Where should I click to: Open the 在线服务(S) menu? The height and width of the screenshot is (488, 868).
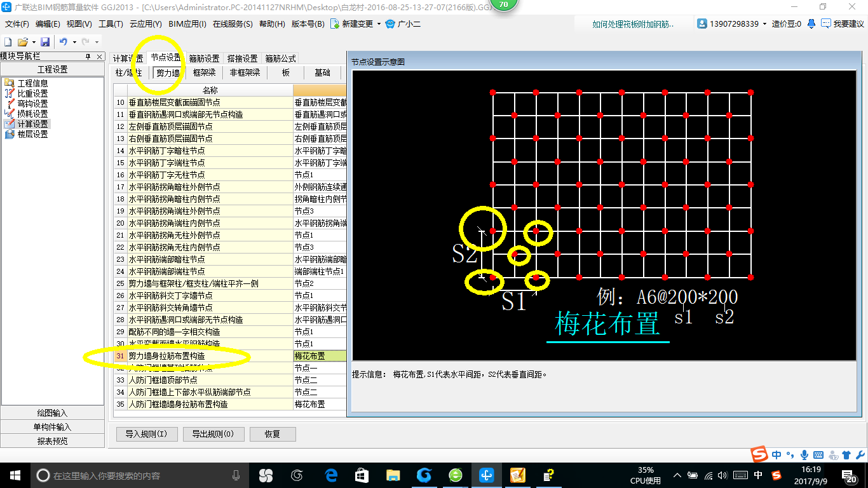[232, 24]
